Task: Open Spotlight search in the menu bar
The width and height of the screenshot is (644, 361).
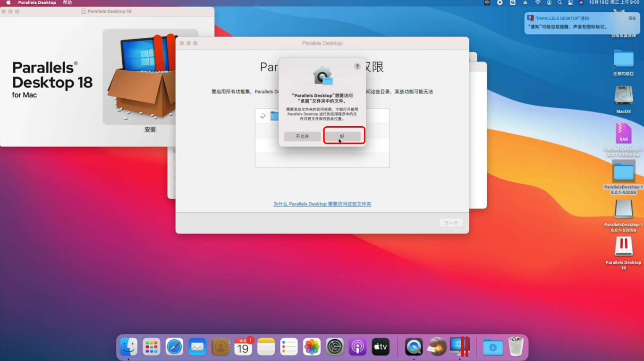Action: click(x=559, y=3)
